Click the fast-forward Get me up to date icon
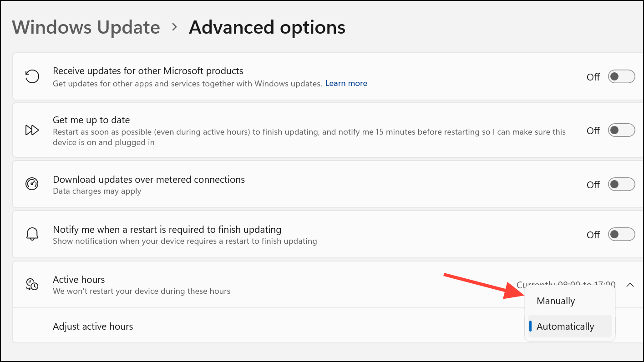 [32, 131]
